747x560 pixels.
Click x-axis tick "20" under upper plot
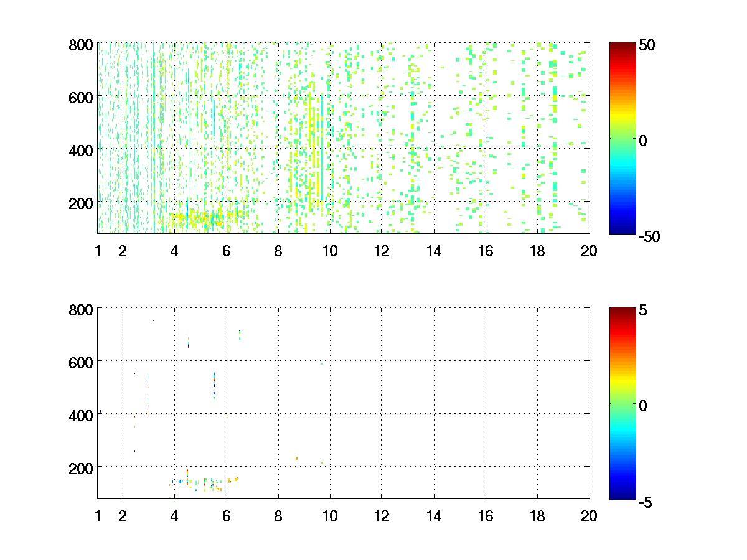[x=589, y=251]
